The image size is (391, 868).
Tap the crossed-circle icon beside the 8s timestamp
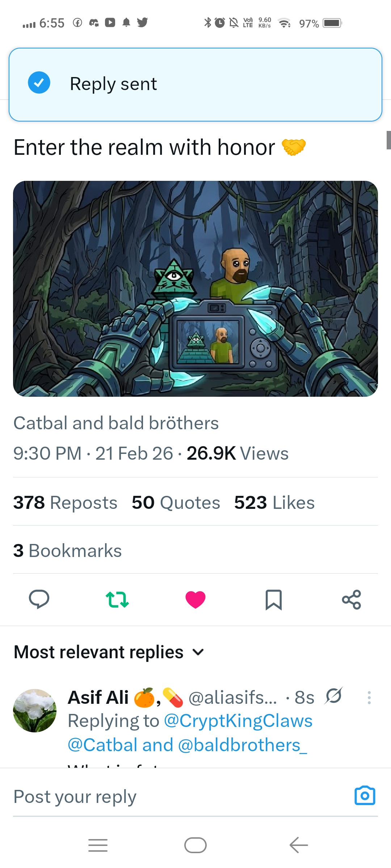334,696
